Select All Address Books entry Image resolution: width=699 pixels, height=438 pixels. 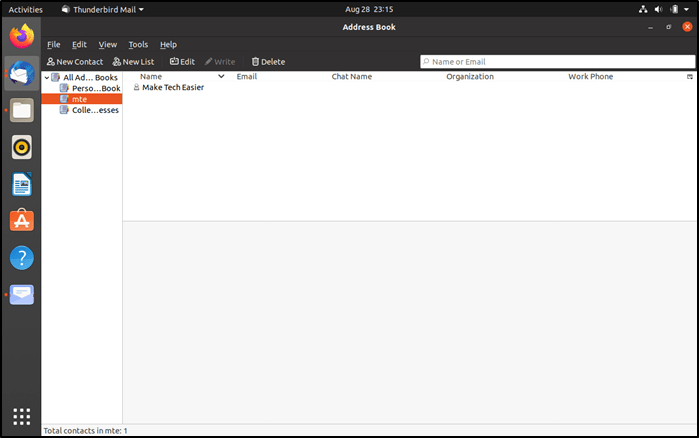(84, 78)
